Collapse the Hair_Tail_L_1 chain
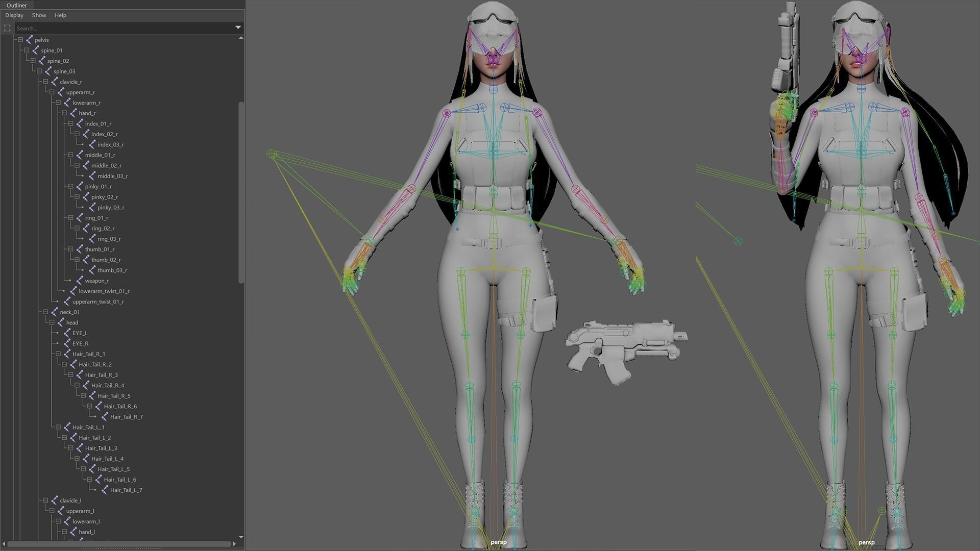 tap(58, 427)
